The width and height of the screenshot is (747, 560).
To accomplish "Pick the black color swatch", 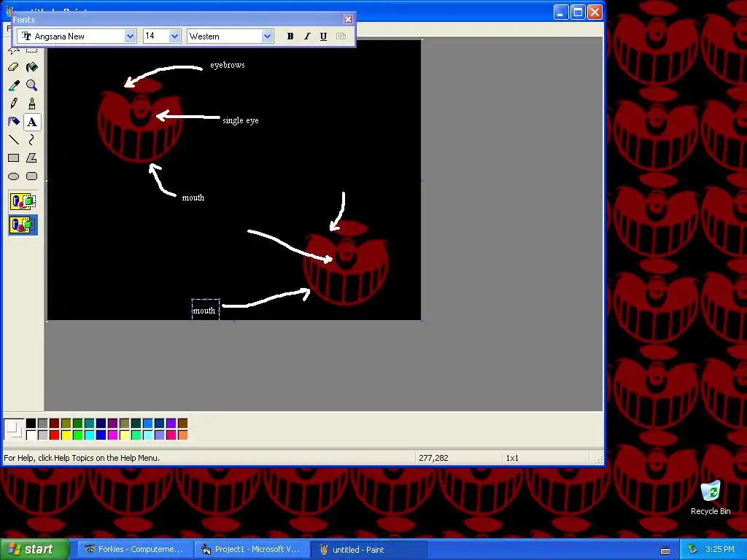I will pos(31,424).
